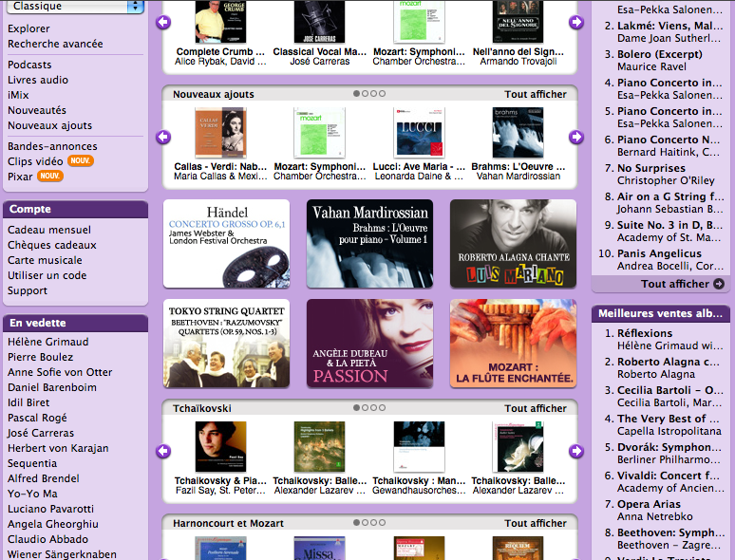Open Roberto Alagna chante Luis Mariano banner
This screenshot has height=560, width=735.
(x=514, y=244)
